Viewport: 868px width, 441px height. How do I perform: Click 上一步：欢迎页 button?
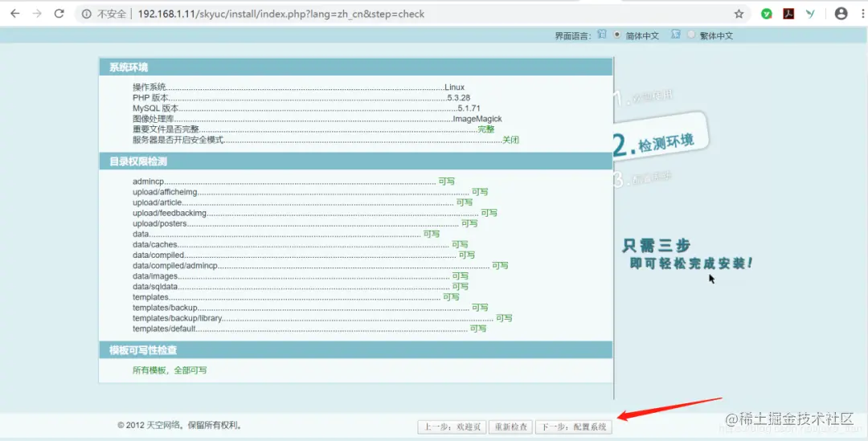coord(452,427)
